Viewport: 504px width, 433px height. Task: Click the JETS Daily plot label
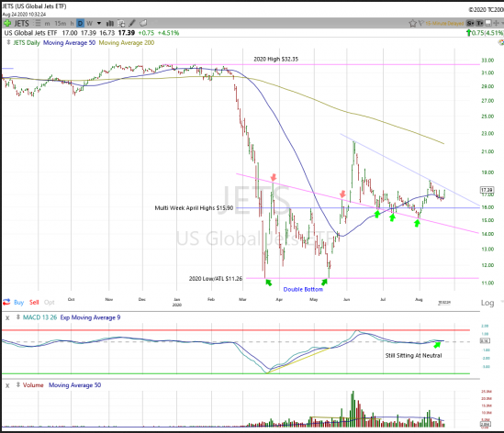(27, 43)
